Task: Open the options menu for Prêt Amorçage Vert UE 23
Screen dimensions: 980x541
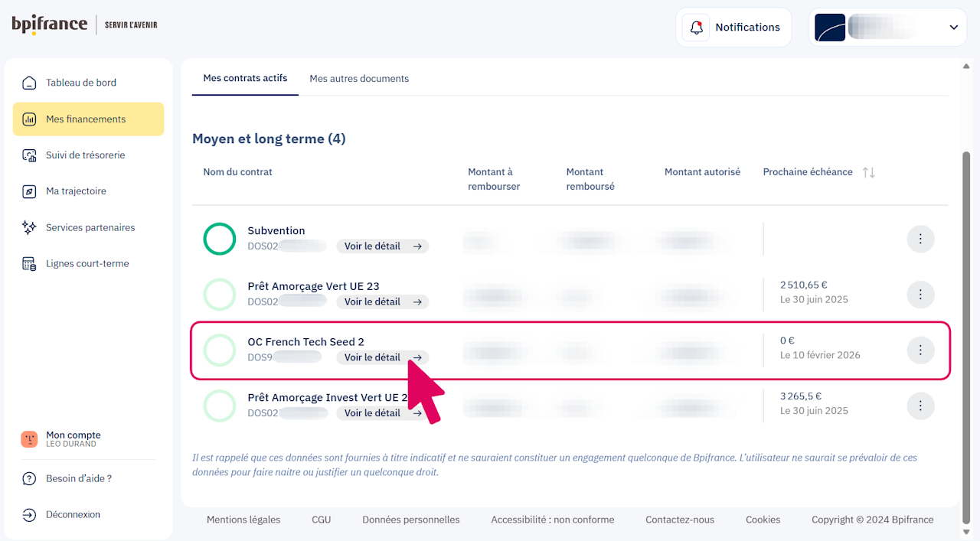Action: [920, 294]
